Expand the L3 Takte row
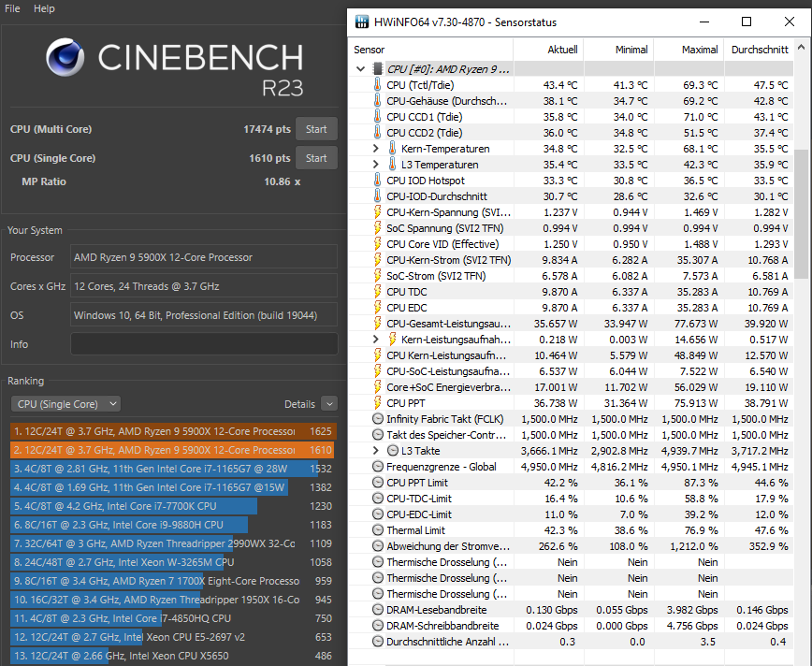This screenshot has width=812, height=666. [376, 451]
